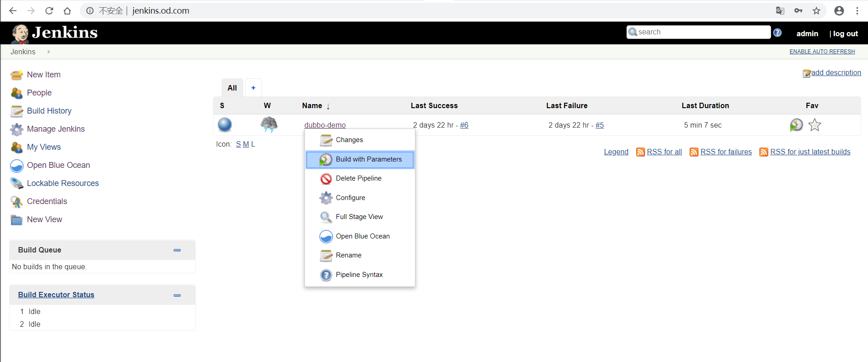Screen dimensions: 868x362
Task: Open the browser profile avatar icon
Action: click(x=839, y=11)
